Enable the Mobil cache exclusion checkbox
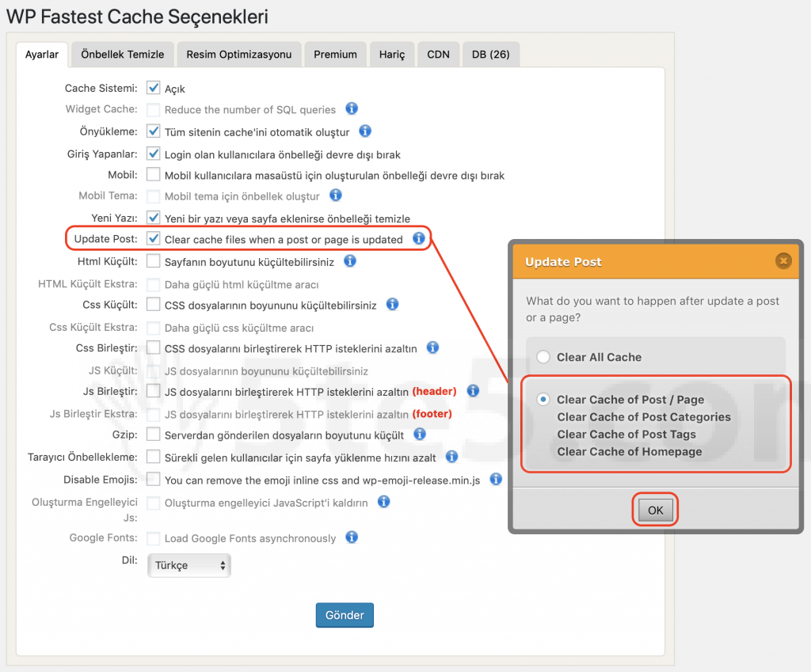 (x=153, y=174)
